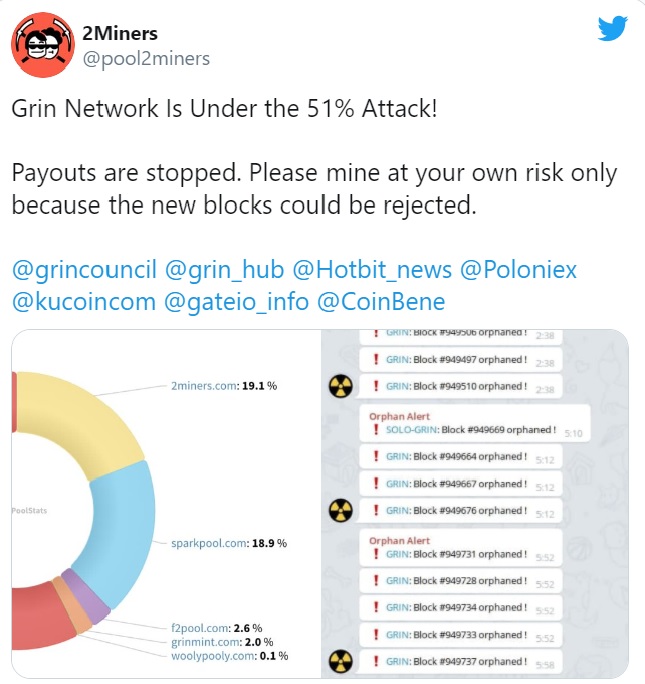
Task: Open the @kucoincom mention
Action: pyautogui.click(x=84, y=302)
